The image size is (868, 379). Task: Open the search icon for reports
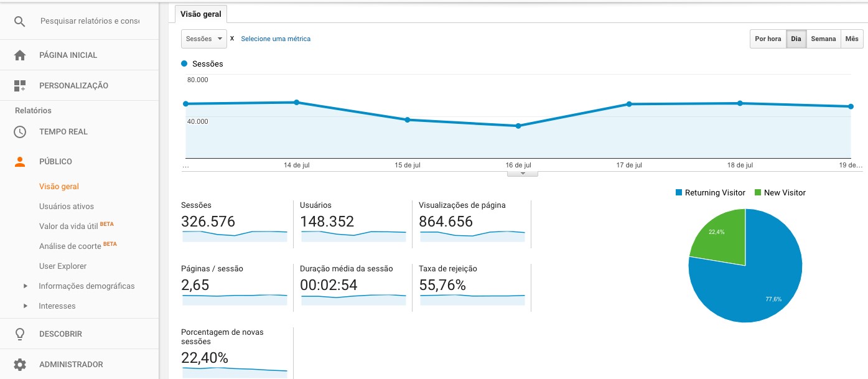coord(19,21)
